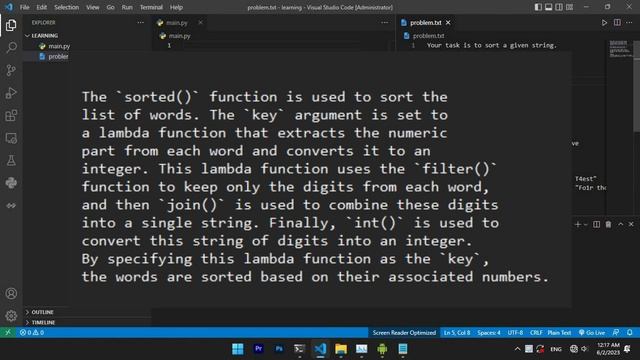This screenshot has width=640, height=360.
Task: Open the Windows Start menu
Action: [238, 349]
